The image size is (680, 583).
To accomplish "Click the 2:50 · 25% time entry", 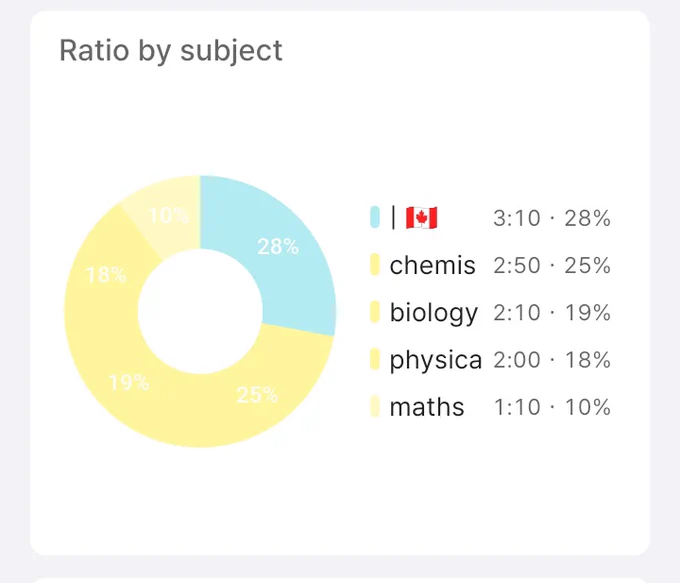I will [x=552, y=265].
